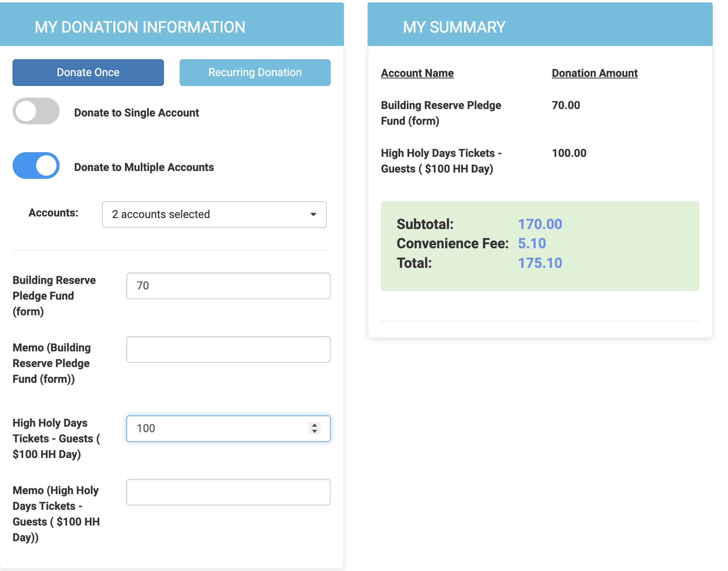728x571 pixels.
Task: Click the 'Donate to Single Account' label text
Action: click(x=136, y=113)
